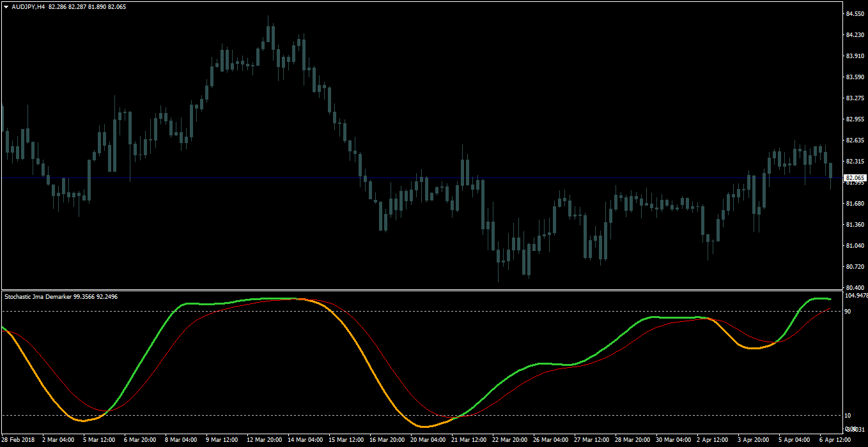Click the 82.635 price scale label
The width and height of the screenshot is (868, 447).
(855, 140)
